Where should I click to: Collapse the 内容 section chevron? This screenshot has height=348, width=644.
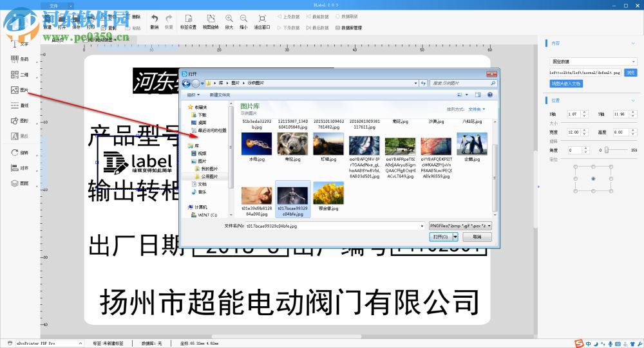click(633, 43)
